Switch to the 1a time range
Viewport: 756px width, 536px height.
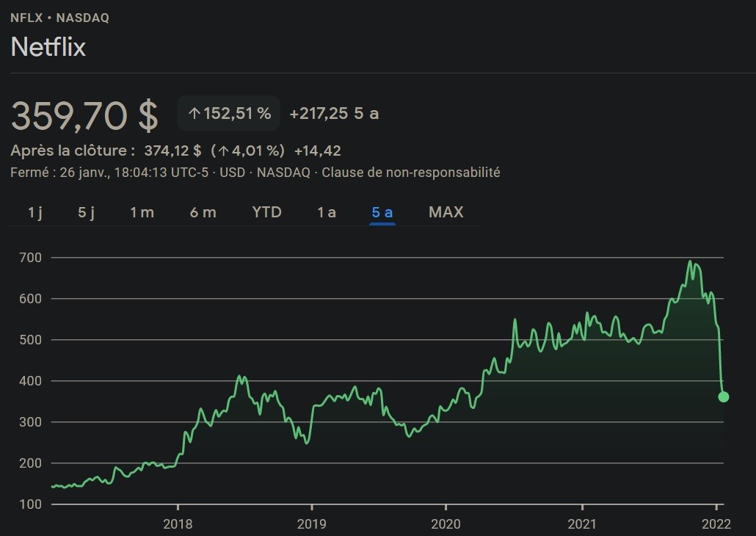click(327, 212)
